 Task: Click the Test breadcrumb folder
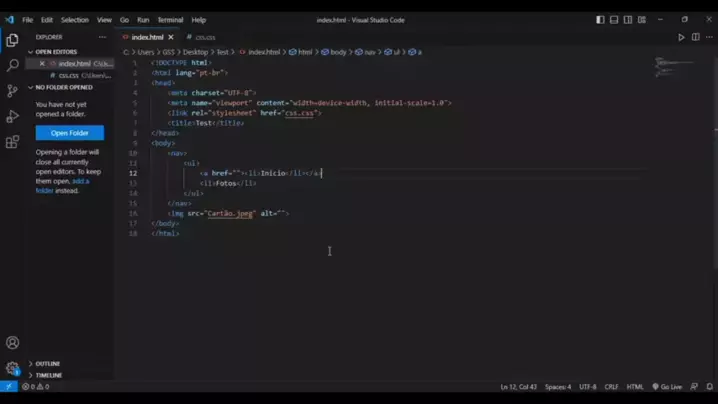pyautogui.click(x=223, y=52)
